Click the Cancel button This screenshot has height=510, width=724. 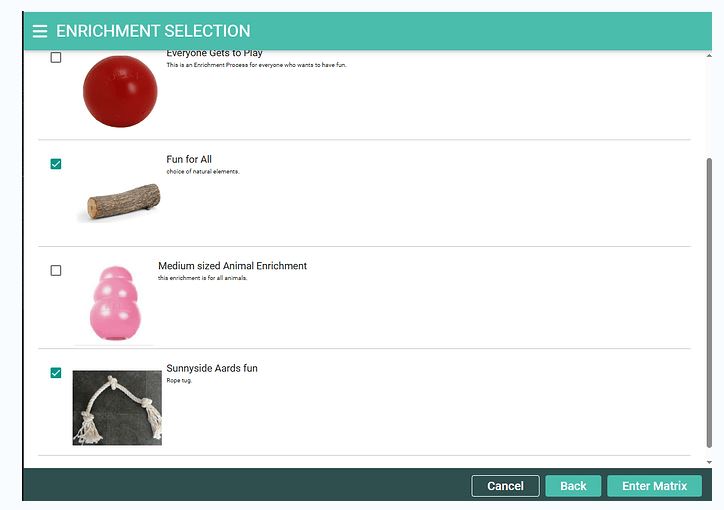[505, 486]
